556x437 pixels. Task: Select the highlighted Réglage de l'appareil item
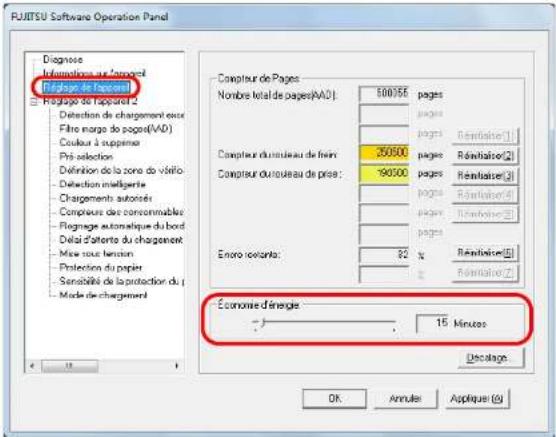(x=86, y=87)
